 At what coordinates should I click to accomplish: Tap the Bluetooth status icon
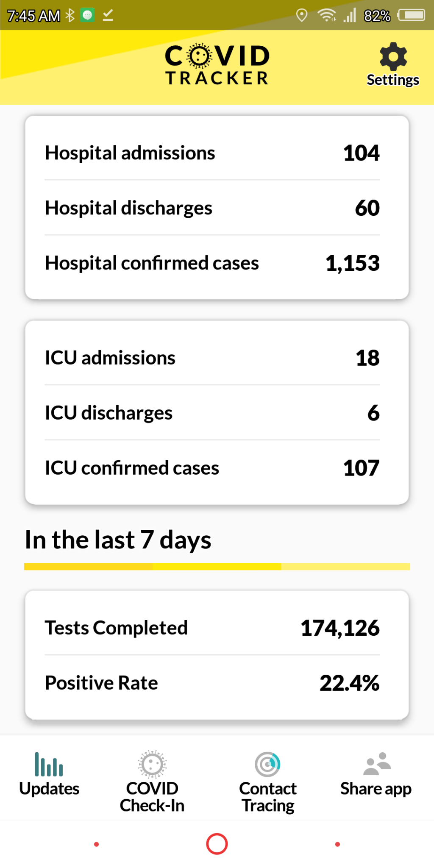(70, 16)
